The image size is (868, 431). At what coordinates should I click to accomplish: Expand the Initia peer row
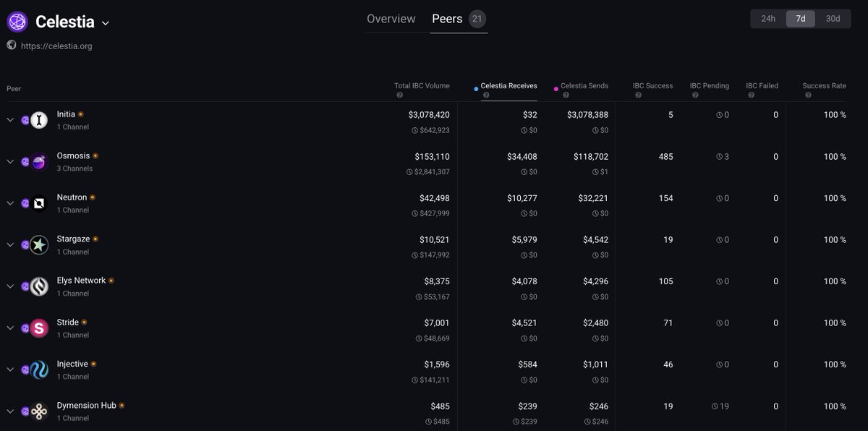coord(10,120)
